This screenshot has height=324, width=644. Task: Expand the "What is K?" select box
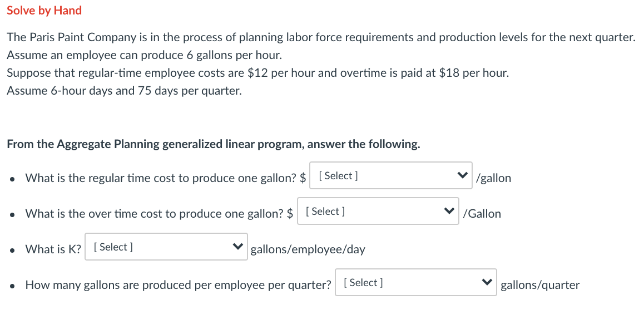166,247
